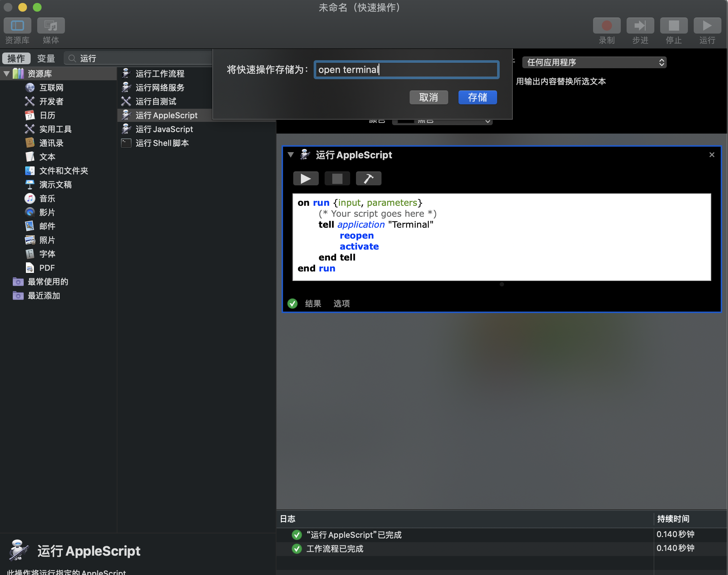Open the 任何应用程序 dropdown

coord(594,62)
